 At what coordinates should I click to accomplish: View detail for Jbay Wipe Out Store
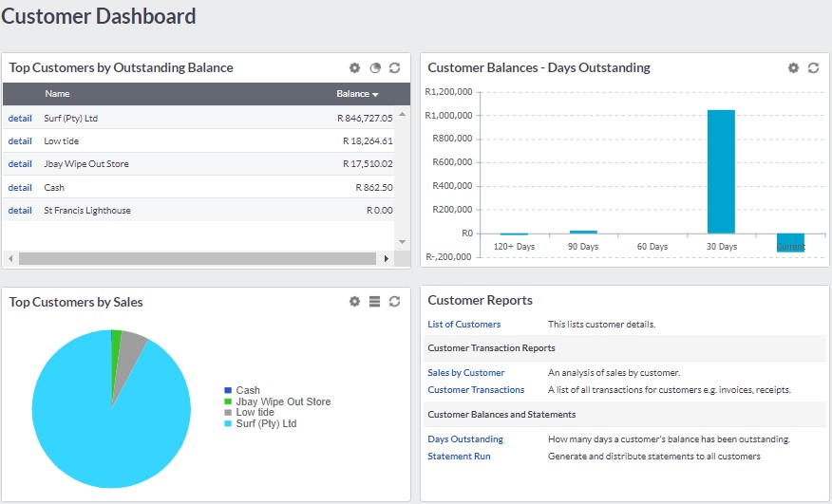(20, 164)
